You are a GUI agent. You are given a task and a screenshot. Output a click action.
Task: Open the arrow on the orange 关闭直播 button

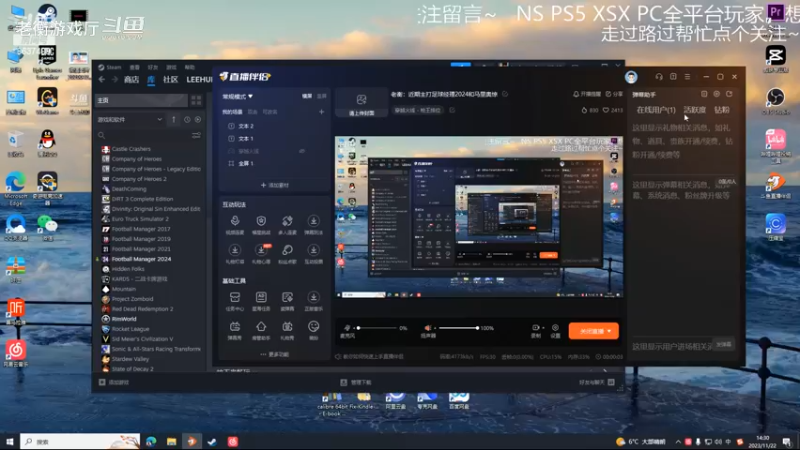pyautogui.click(x=609, y=331)
